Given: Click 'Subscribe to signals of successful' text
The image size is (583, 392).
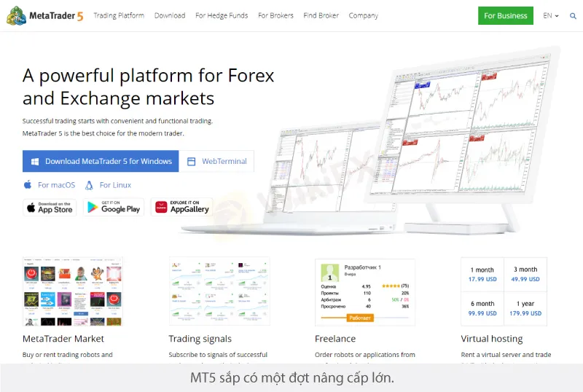Looking at the screenshot, I should 218,355.
